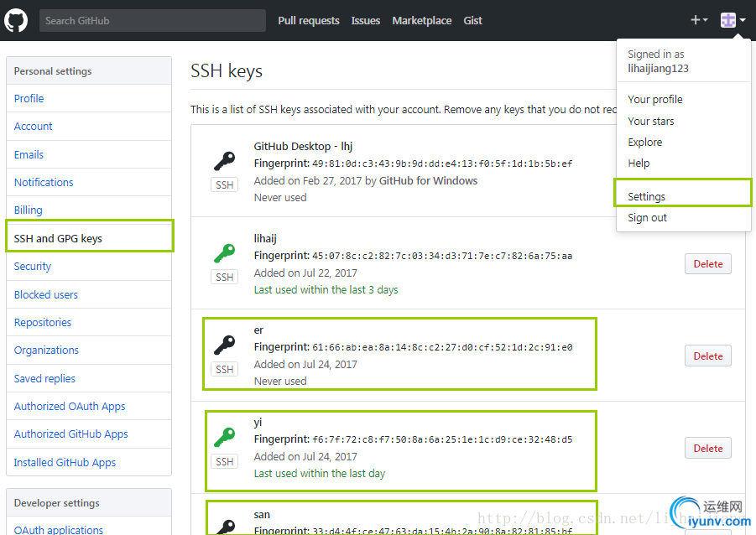Open Gist link in header

pyautogui.click(x=472, y=21)
